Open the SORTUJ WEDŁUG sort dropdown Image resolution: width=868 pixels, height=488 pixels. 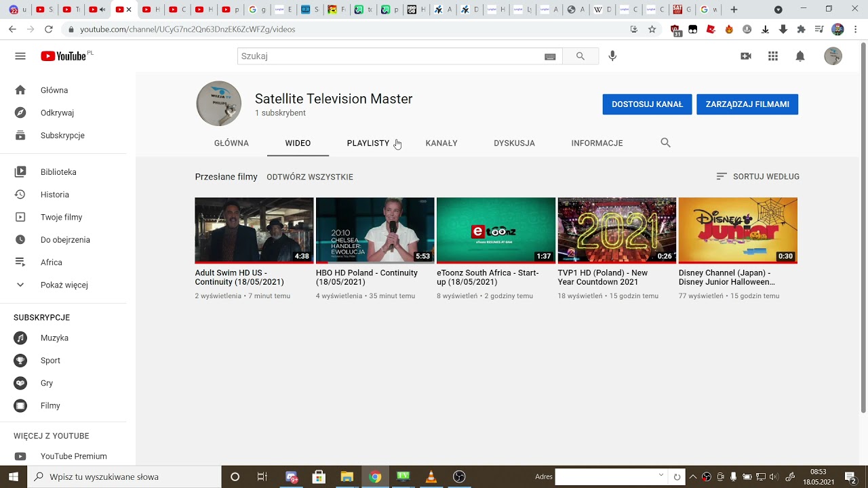[x=757, y=176]
